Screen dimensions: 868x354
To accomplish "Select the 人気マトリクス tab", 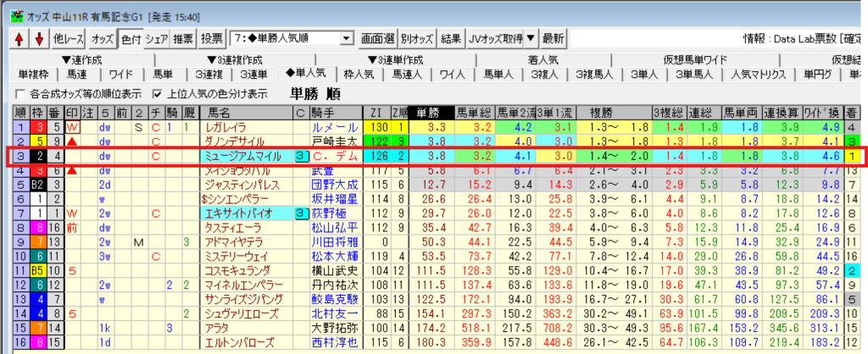I will [x=759, y=75].
